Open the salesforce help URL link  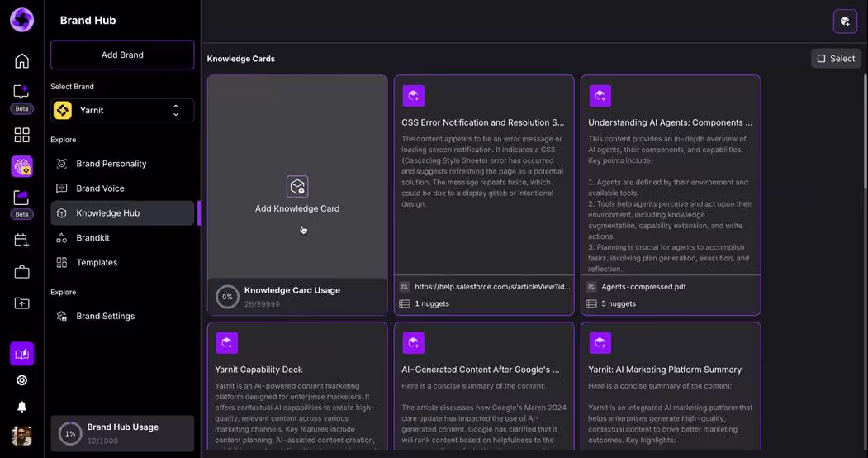[x=492, y=287]
